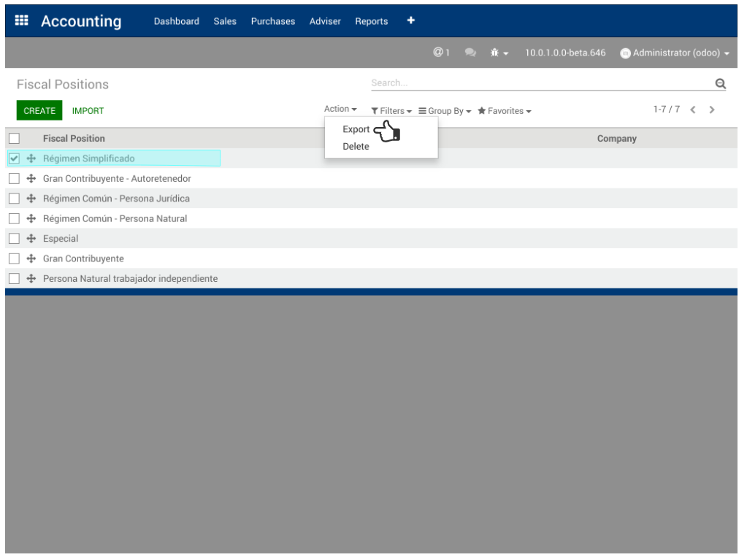The width and height of the screenshot is (747, 560).
Task: Click into the Search input field
Action: pos(540,83)
